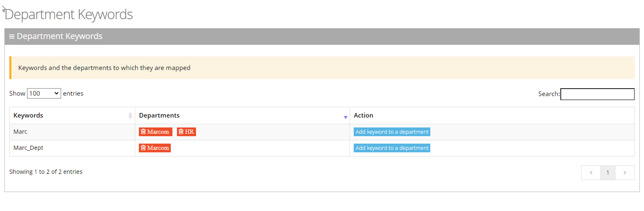Click the trash icon on Marcom in Marc row
Image resolution: width=644 pixels, height=211 pixels.
[x=143, y=132]
